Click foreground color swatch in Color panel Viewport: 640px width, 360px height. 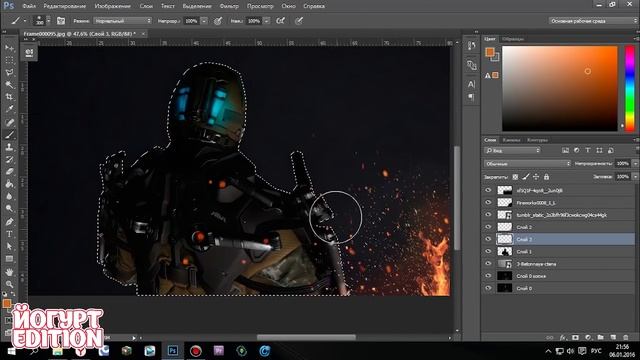click(x=489, y=52)
